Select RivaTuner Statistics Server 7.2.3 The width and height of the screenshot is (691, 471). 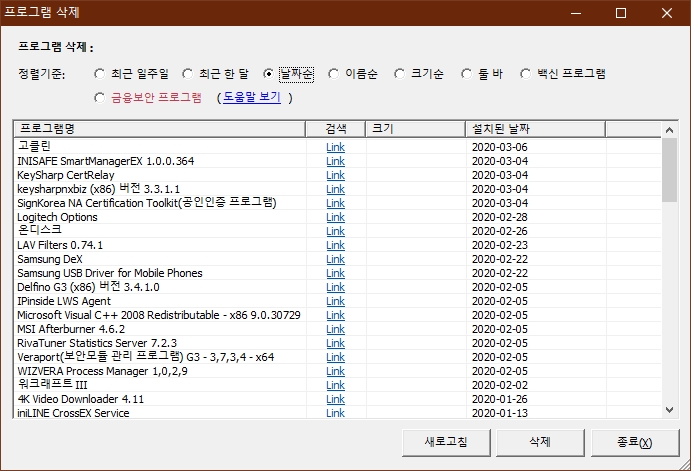pos(337,343)
